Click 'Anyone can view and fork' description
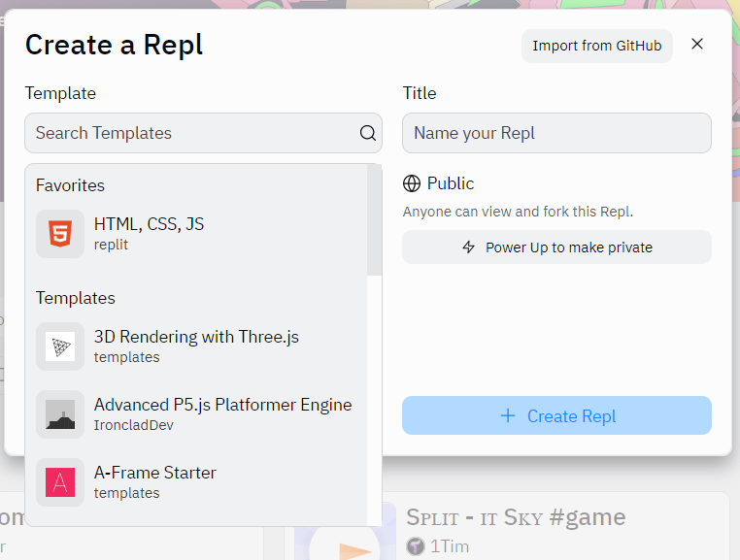The width and height of the screenshot is (740, 560). tap(518, 212)
